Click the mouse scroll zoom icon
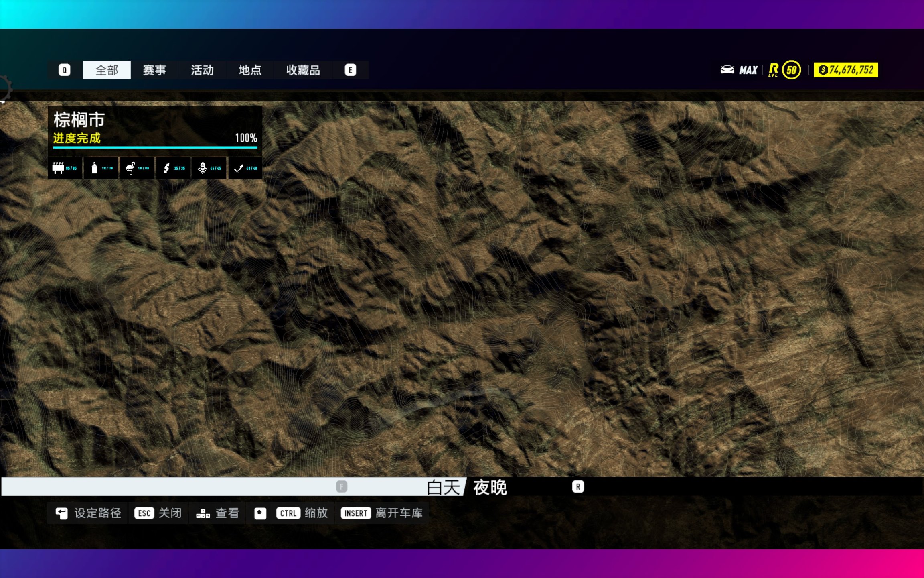The height and width of the screenshot is (578, 924). pyautogui.click(x=260, y=513)
